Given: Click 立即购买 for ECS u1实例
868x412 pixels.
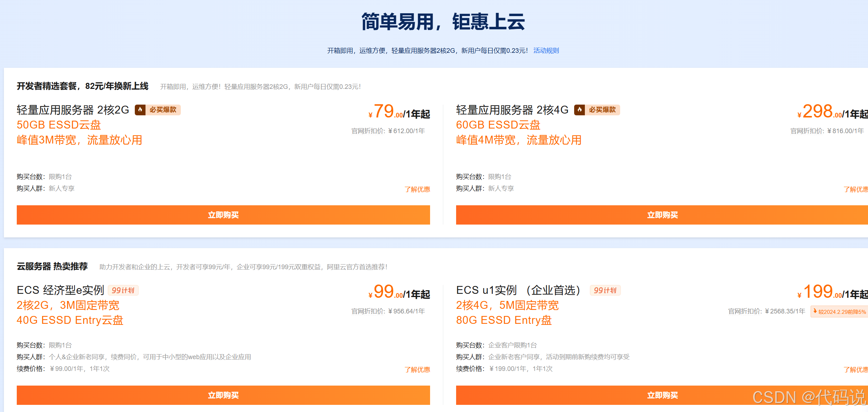Looking at the screenshot, I should click(x=662, y=395).
